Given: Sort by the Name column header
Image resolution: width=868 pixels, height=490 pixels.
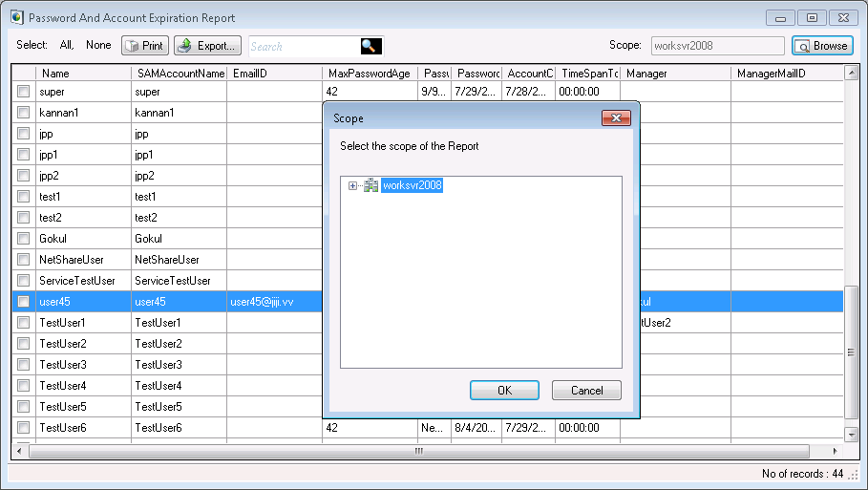Looking at the screenshot, I should click(84, 74).
